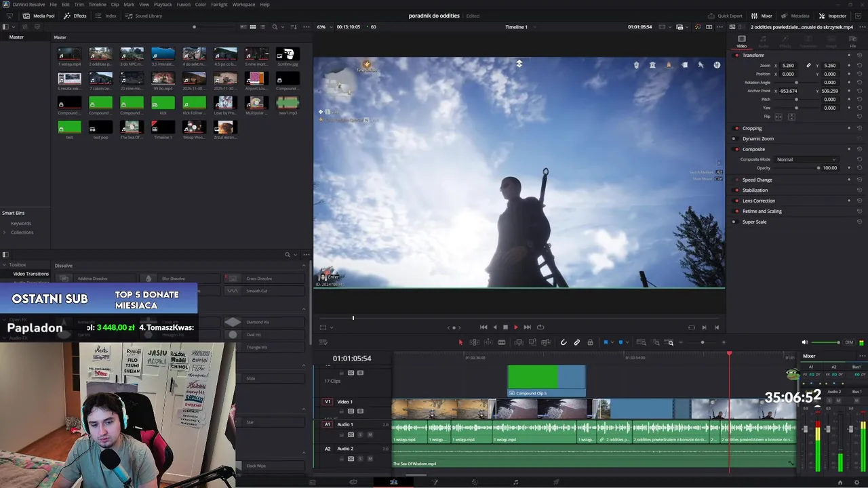Adjust the timeline zoom slider

703,342
